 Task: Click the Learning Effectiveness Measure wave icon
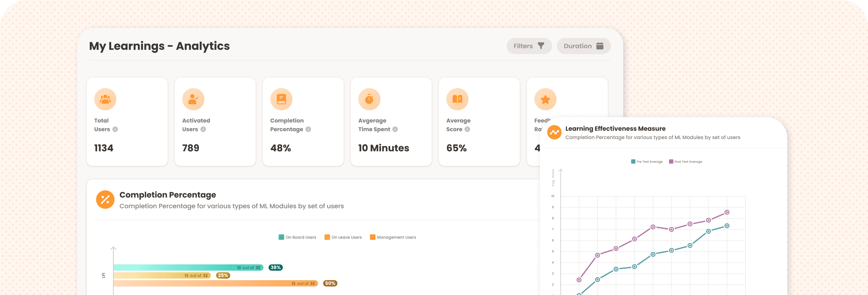click(x=554, y=132)
